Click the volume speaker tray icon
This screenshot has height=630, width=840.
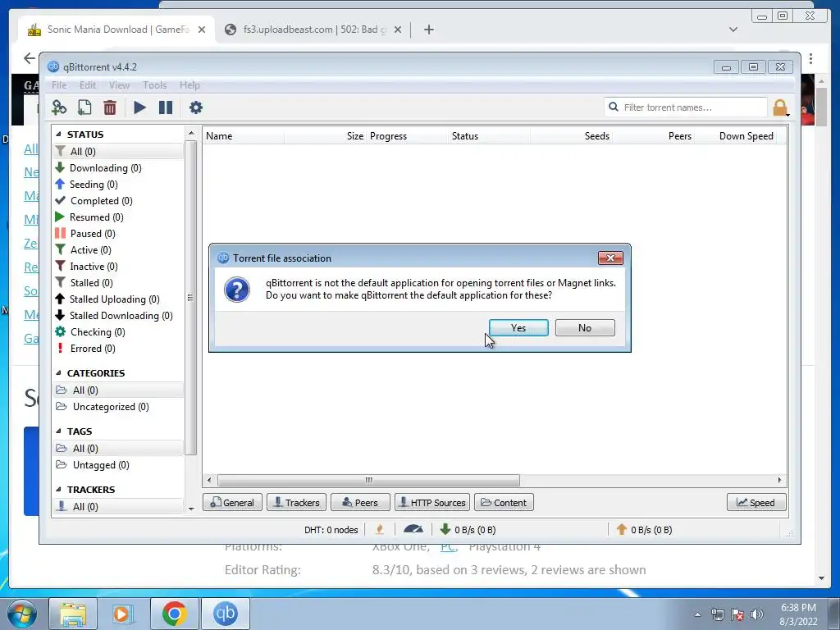pyautogui.click(x=757, y=614)
